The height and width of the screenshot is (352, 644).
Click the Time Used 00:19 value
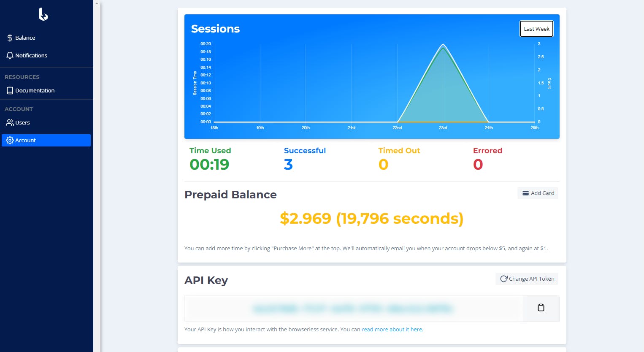(x=209, y=165)
